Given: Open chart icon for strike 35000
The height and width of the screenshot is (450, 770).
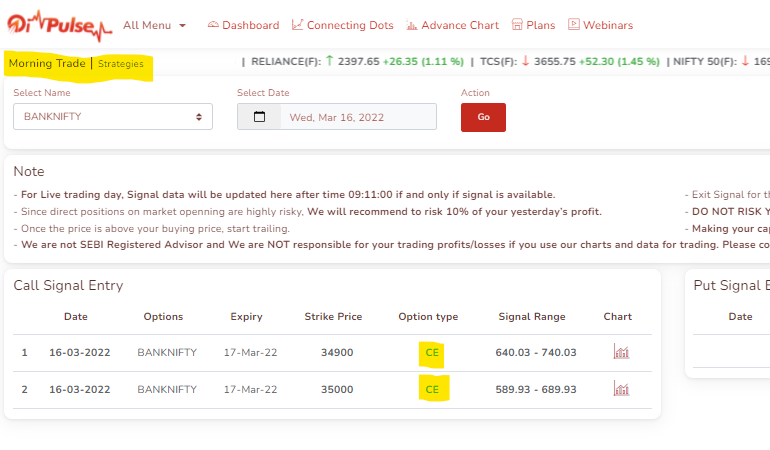Looking at the screenshot, I should [x=621, y=389].
